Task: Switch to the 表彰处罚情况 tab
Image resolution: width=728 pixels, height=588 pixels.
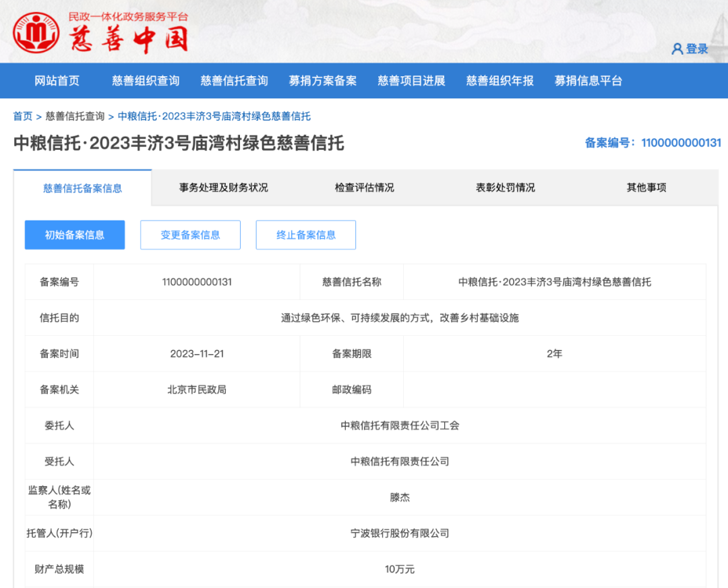Action: [x=506, y=187]
